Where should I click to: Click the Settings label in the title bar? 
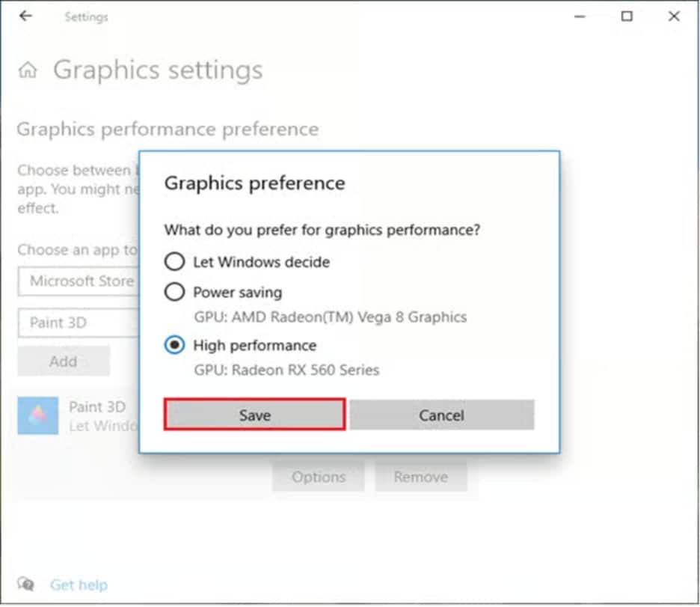pyautogui.click(x=86, y=16)
